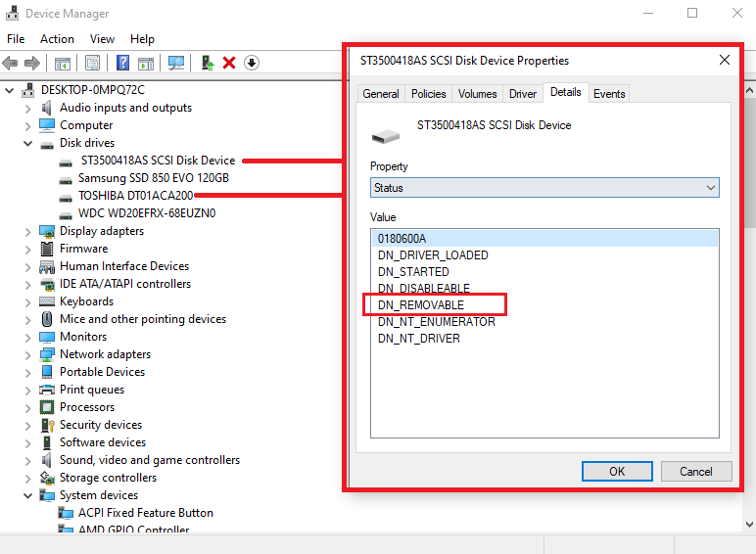Select Samsung SSD 850 EVO 120GB drive
The image size is (756, 554).
click(153, 178)
